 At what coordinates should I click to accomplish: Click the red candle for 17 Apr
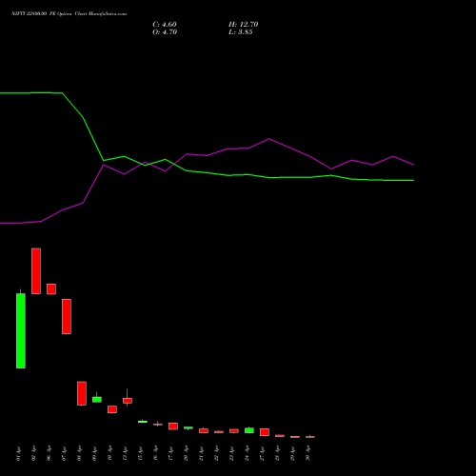pyautogui.click(x=173, y=426)
